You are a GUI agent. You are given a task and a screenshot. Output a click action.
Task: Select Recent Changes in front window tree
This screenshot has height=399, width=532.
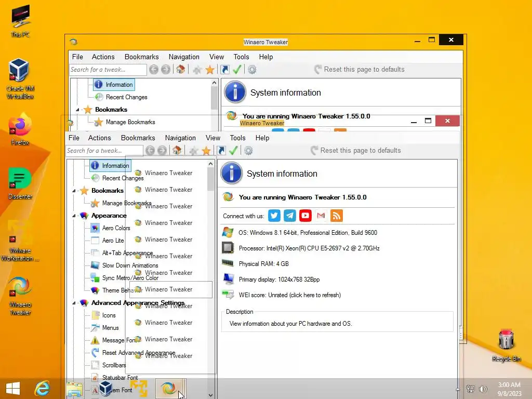coord(118,178)
